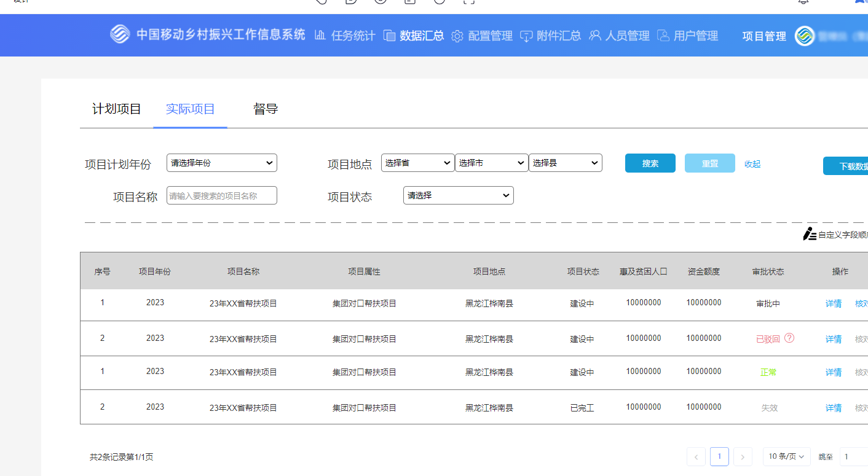Click the 中国移动乡村振兴工作信息系统 title
Viewport: 868px width, 476px height.
[x=221, y=34]
